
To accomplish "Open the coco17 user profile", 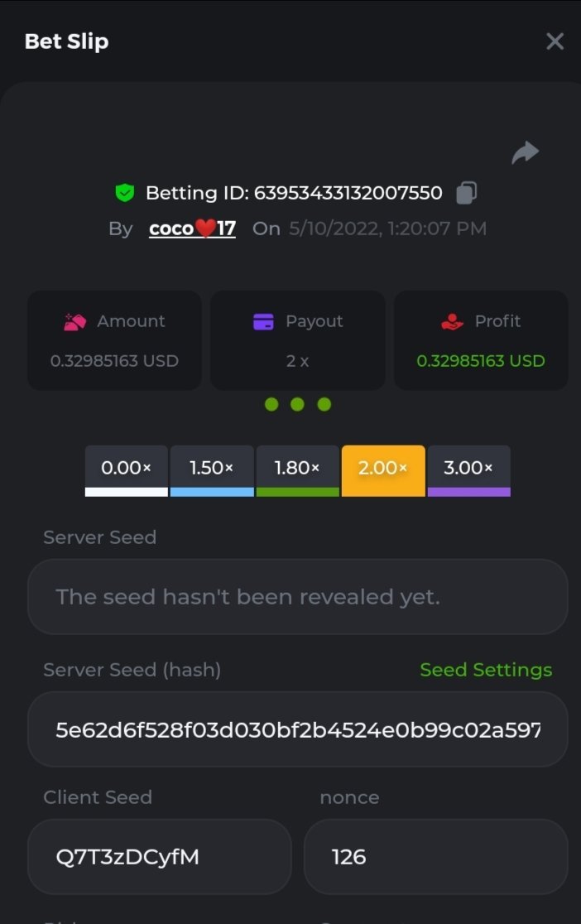I will 192,229.
